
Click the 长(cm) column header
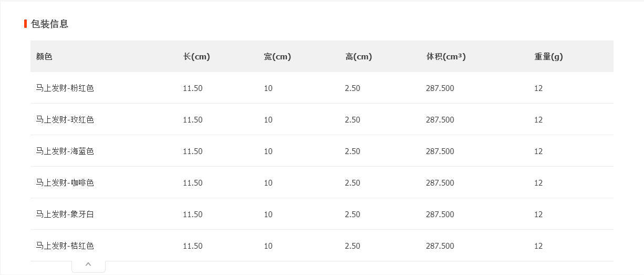click(196, 57)
